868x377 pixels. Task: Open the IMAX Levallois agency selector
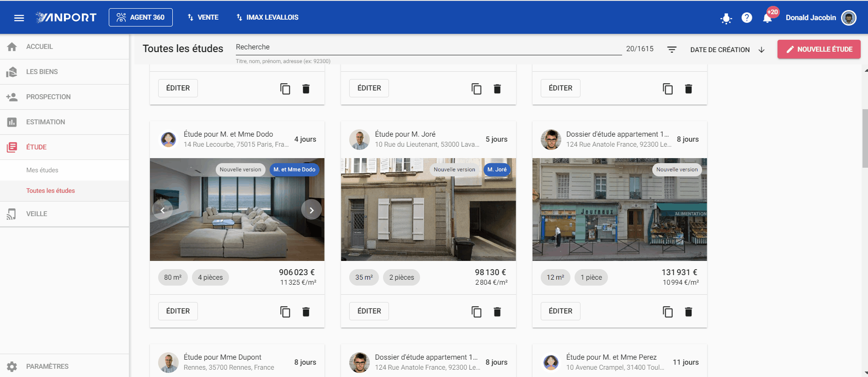(267, 17)
